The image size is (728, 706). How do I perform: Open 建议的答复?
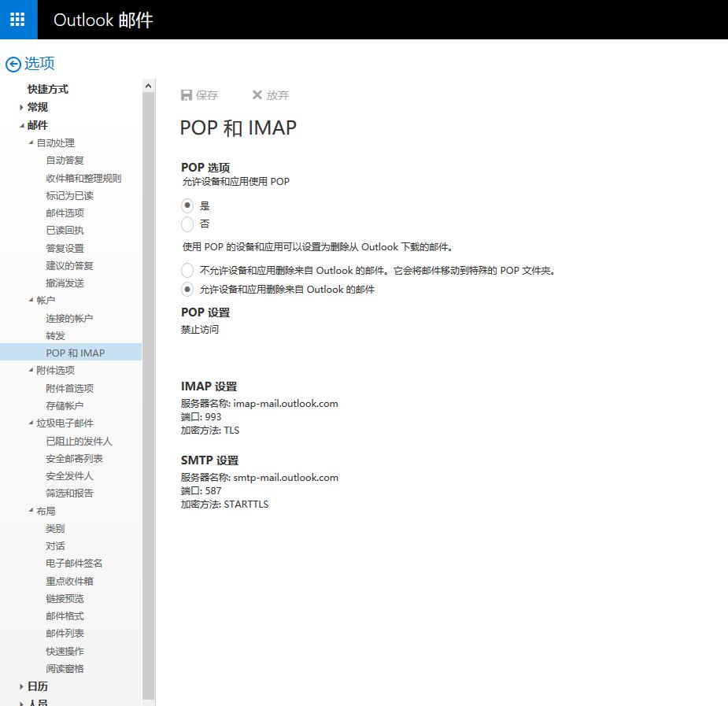[x=69, y=265]
